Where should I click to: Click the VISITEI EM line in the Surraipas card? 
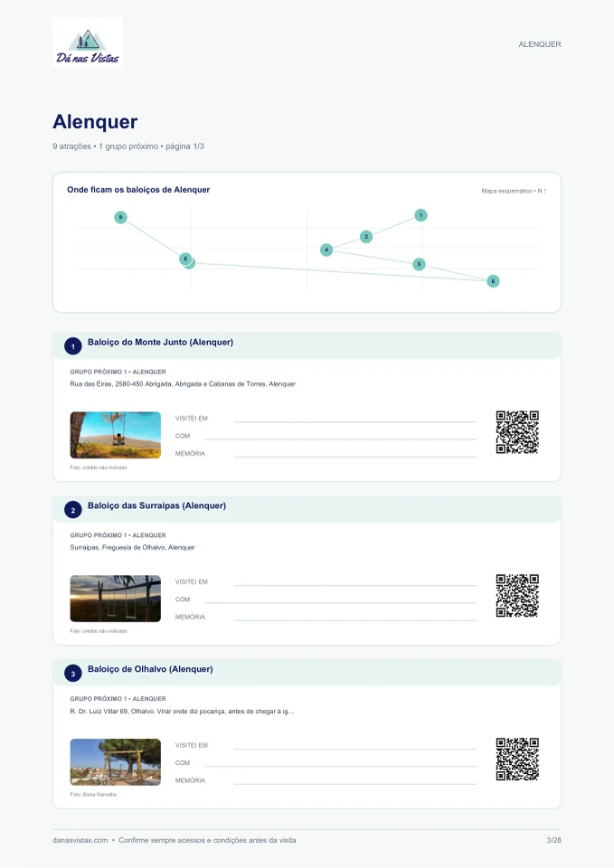coord(354,585)
